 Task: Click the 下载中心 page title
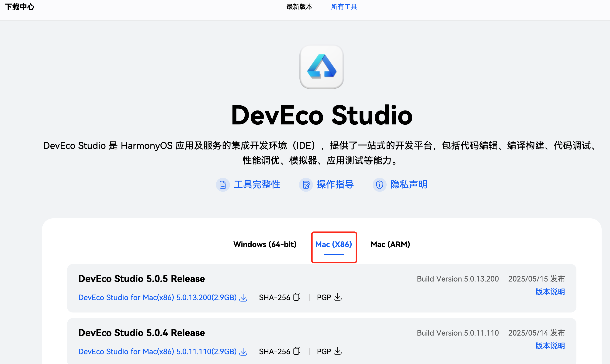(20, 7)
